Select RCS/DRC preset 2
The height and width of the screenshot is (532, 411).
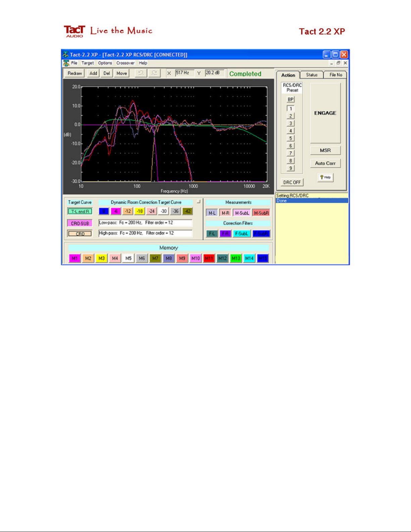coord(291,116)
